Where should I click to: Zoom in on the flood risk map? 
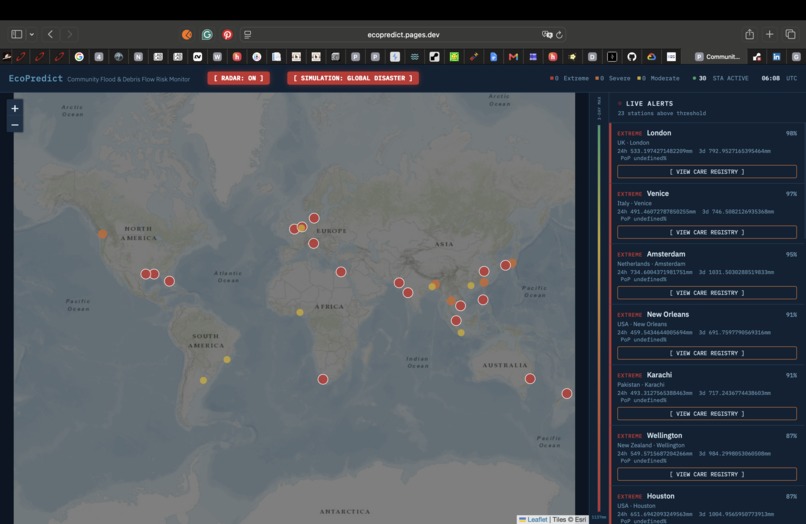15,109
